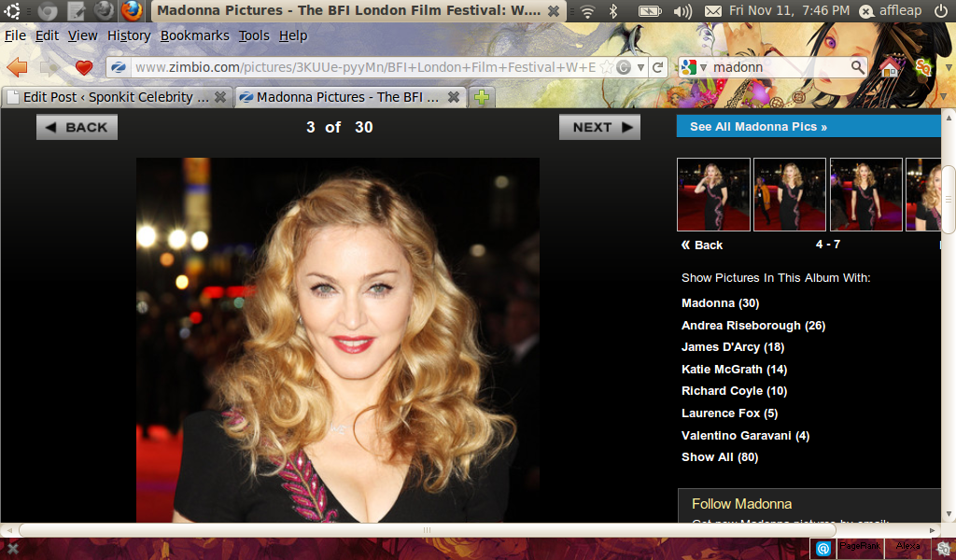Open the power session menu icon
This screenshot has width=956, height=560.
[941, 10]
